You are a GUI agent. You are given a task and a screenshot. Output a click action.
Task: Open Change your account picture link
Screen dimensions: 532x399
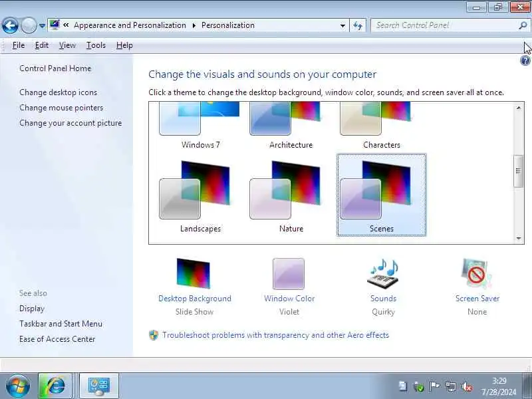tap(70, 123)
